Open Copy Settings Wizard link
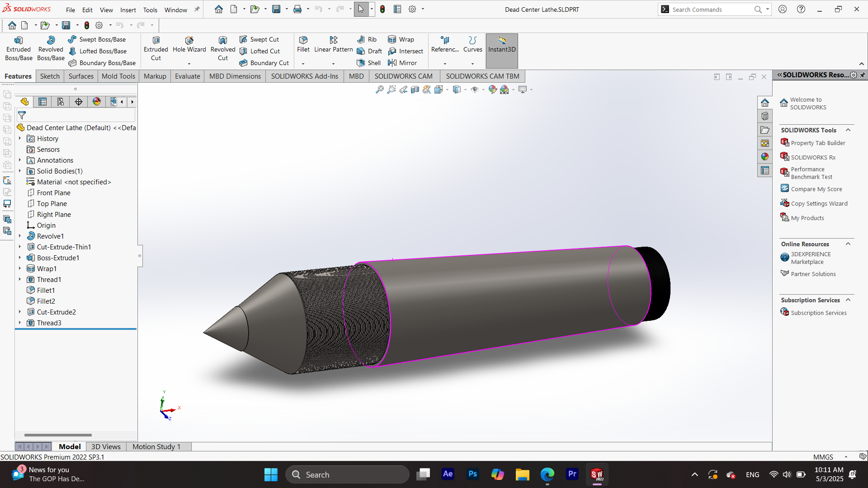The image size is (868, 488). point(819,204)
